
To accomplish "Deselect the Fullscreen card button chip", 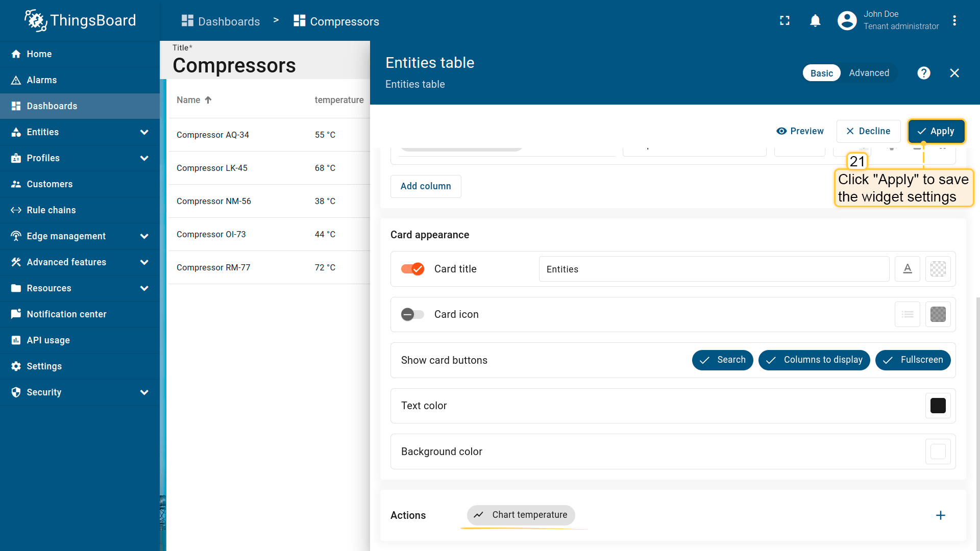I will pyautogui.click(x=913, y=360).
